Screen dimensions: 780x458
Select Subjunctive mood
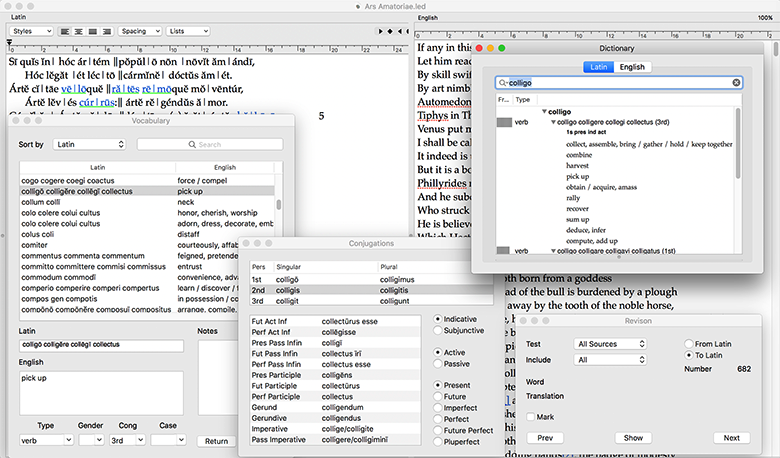click(x=438, y=330)
